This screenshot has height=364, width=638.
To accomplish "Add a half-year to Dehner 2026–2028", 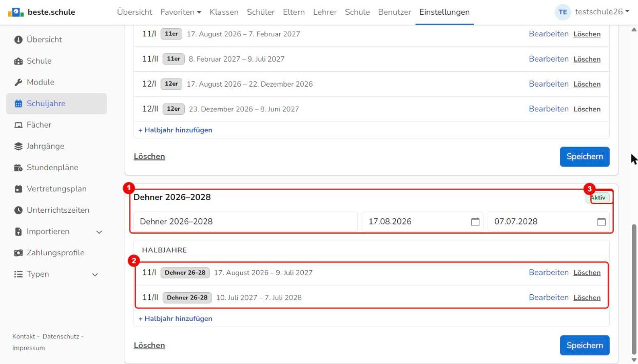I will 175,319.
